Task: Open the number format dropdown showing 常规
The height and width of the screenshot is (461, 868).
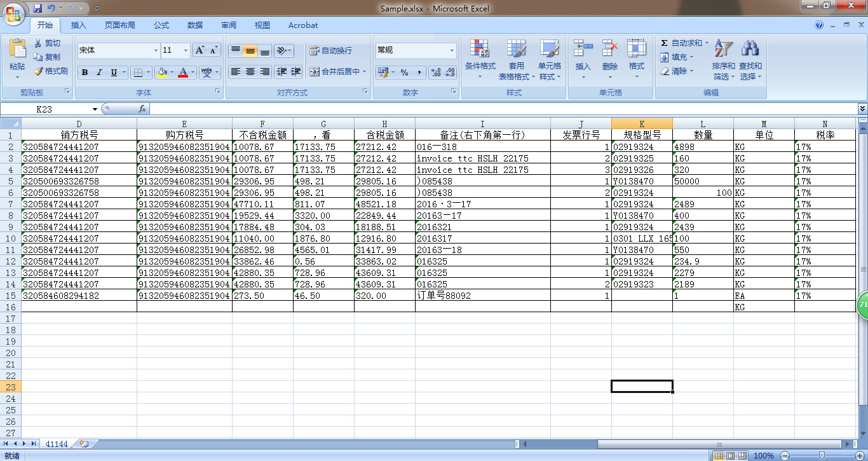Action: click(x=452, y=50)
